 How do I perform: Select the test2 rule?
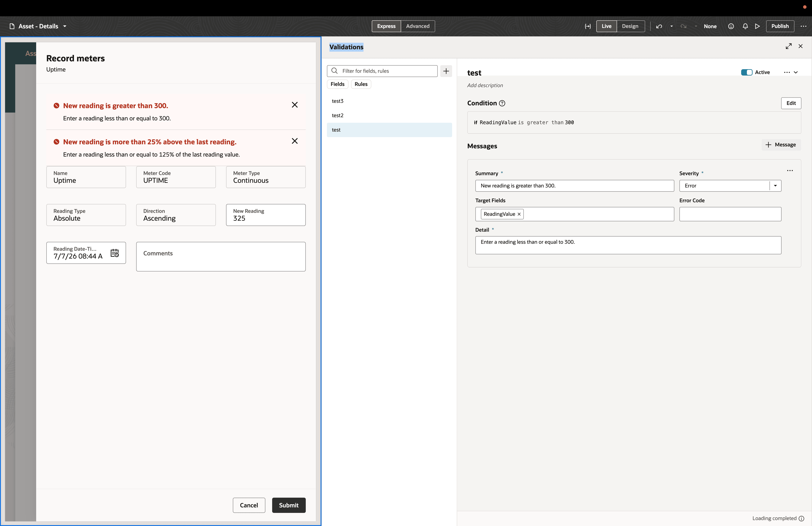click(389, 115)
